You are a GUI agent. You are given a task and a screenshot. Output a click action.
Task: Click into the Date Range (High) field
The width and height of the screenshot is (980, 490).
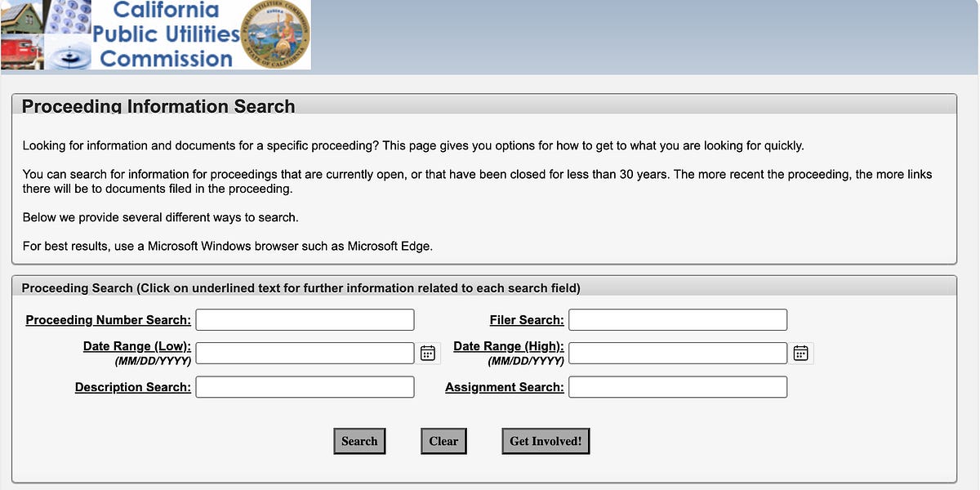[678, 353]
